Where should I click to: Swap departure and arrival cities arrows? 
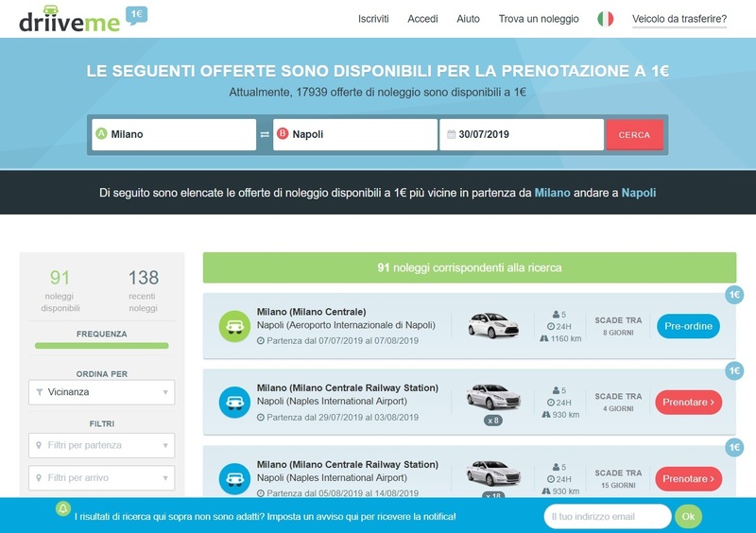(x=265, y=134)
